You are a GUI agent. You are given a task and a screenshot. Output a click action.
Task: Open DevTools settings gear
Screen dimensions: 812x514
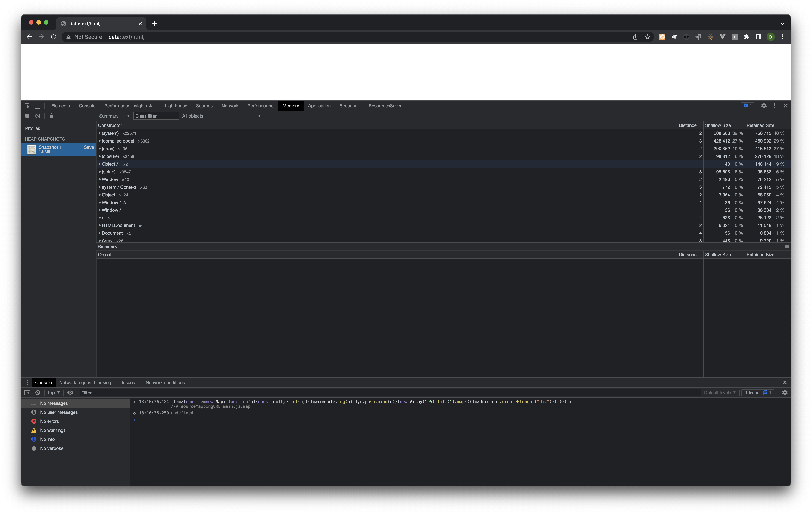pos(764,106)
